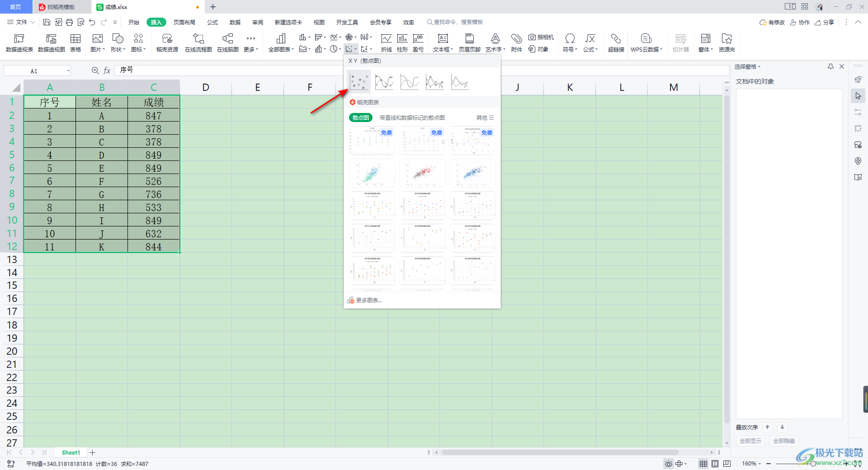Switch to normal view in status bar
Image resolution: width=868 pixels, height=470 pixels.
[x=703, y=464]
